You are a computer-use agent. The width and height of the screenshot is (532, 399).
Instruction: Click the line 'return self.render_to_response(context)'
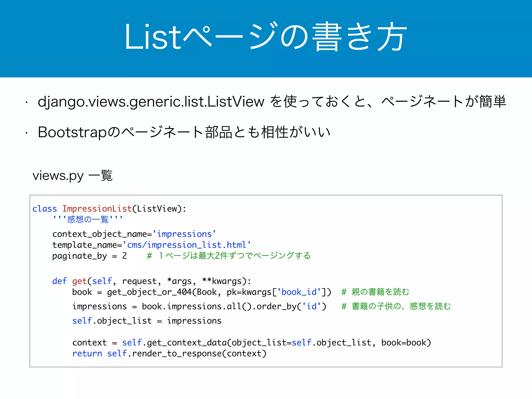coord(169,354)
